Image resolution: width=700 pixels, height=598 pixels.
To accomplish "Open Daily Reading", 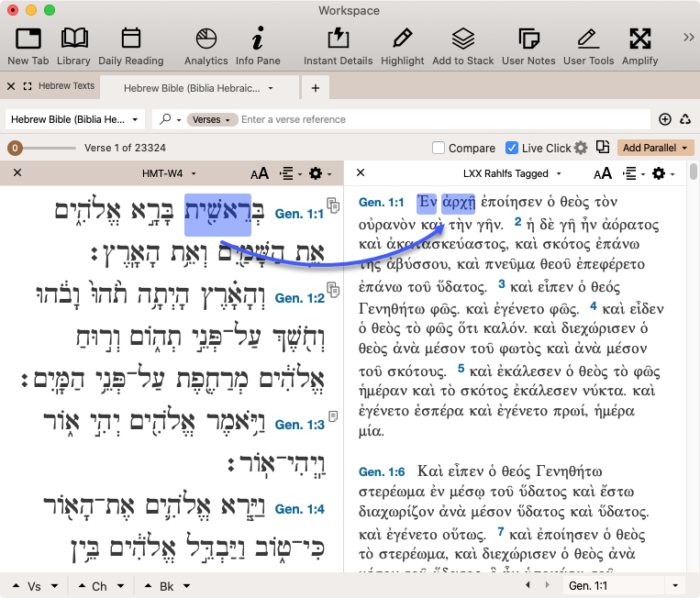I will pos(130,46).
